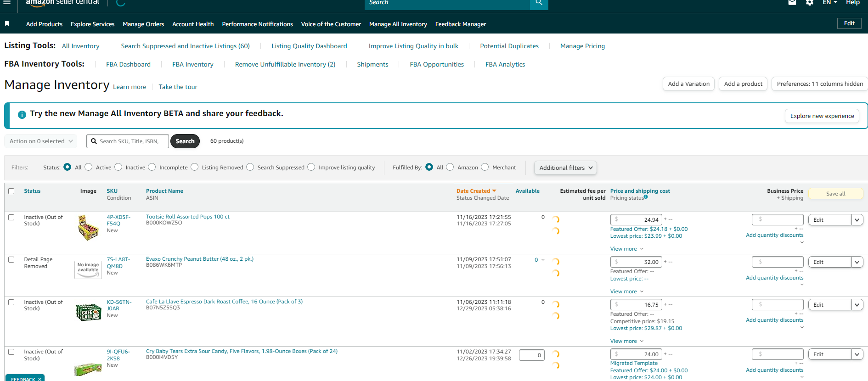Check the Tootsie Roll row checkbox
868x381 pixels.
11,217
